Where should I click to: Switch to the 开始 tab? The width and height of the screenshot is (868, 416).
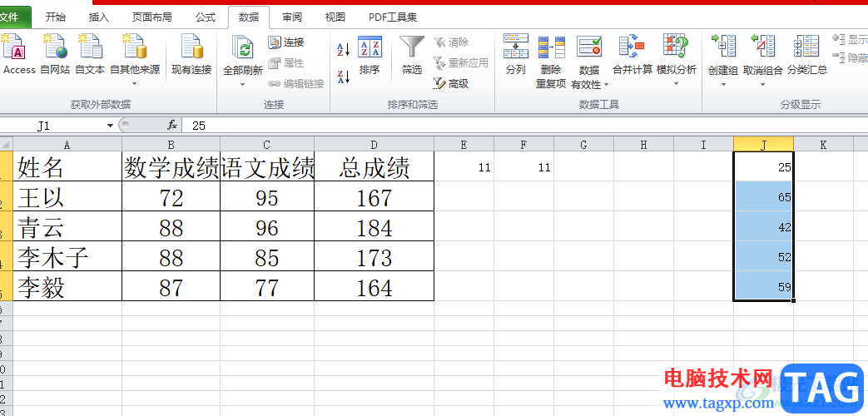56,17
